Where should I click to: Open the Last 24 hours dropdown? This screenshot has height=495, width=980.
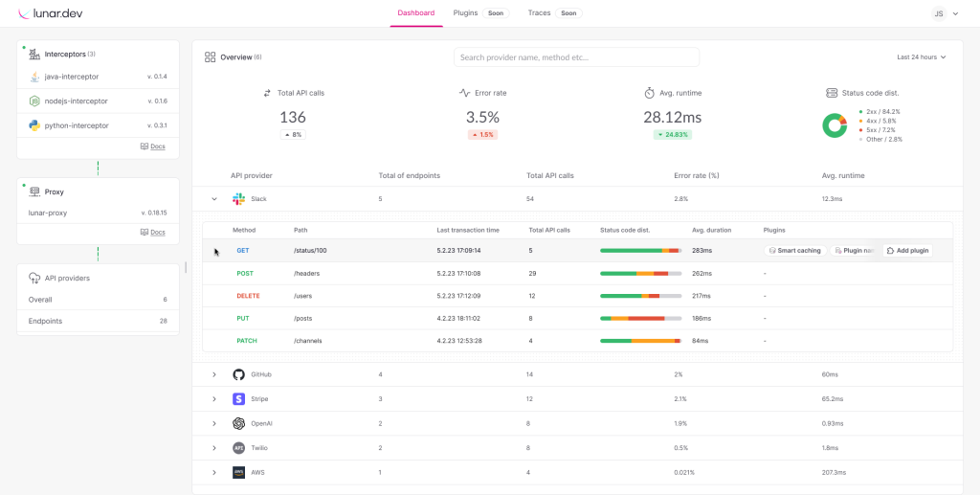tap(921, 57)
